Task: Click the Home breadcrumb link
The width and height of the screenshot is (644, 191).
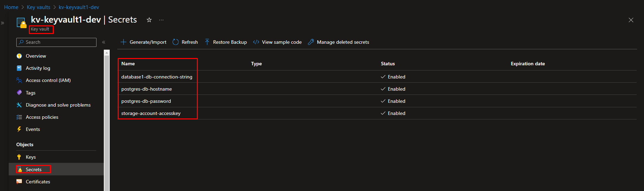Action: [x=11, y=7]
